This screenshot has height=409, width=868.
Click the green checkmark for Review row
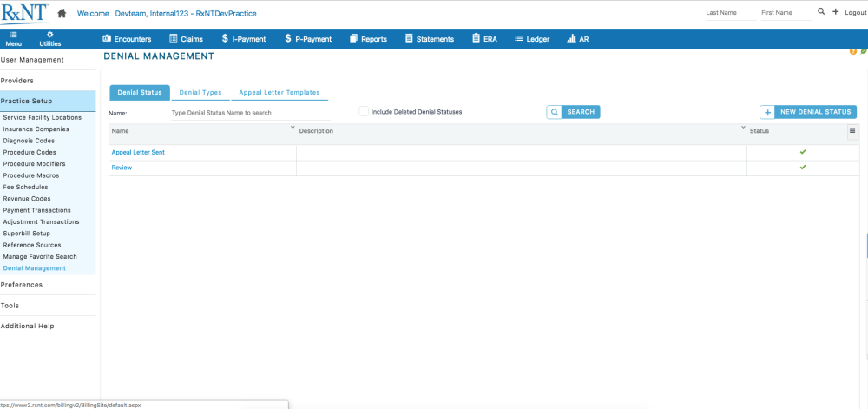point(803,167)
